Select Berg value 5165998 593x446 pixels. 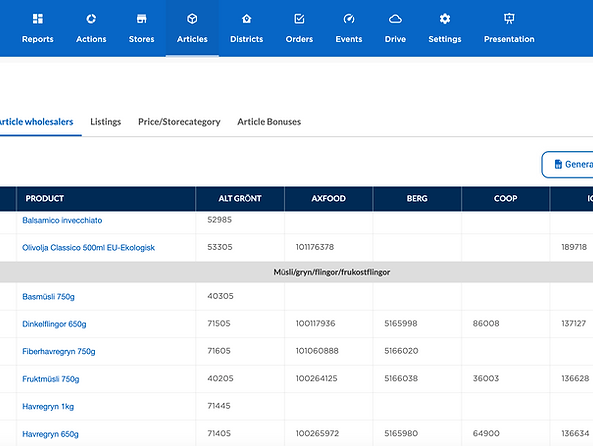(x=401, y=323)
